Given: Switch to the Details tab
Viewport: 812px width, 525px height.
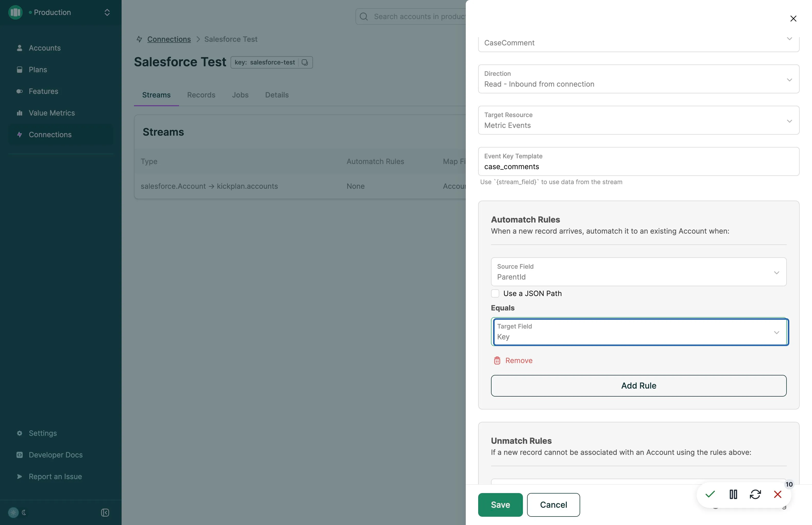Looking at the screenshot, I should [277, 95].
